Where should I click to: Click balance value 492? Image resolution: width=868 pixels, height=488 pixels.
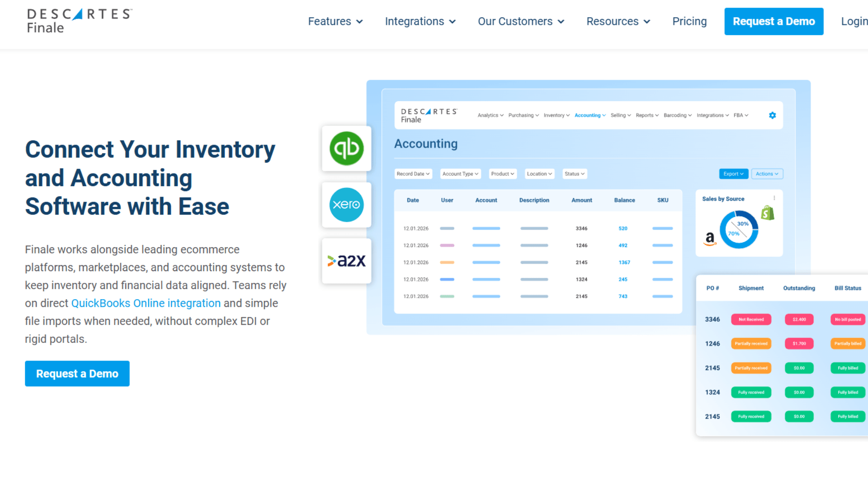click(x=623, y=245)
